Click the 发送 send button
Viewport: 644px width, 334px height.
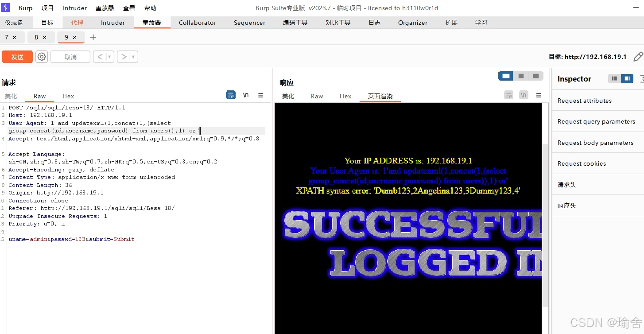click(17, 57)
